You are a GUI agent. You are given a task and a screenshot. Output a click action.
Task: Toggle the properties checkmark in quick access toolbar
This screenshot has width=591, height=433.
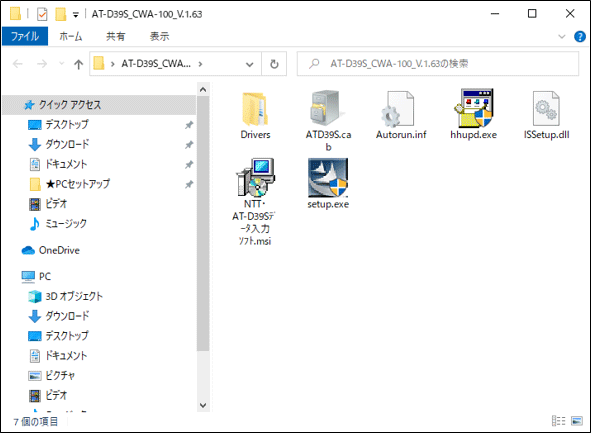click(42, 14)
